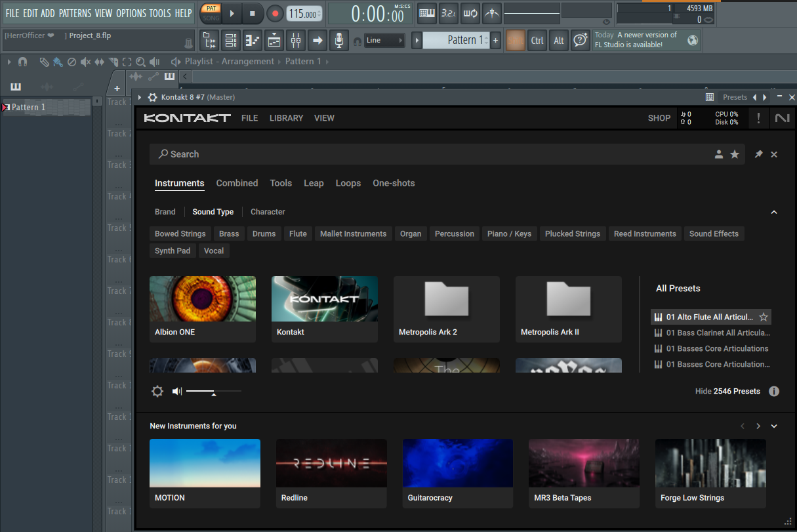This screenshot has width=797, height=532.
Task: Open the Kontakt LIBRARY menu
Action: [286, 118]
